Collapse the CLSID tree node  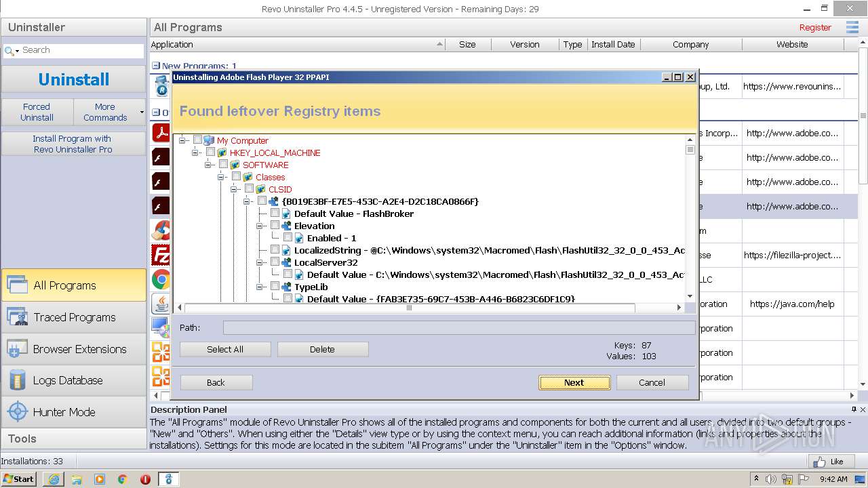[x=234, y=189]
